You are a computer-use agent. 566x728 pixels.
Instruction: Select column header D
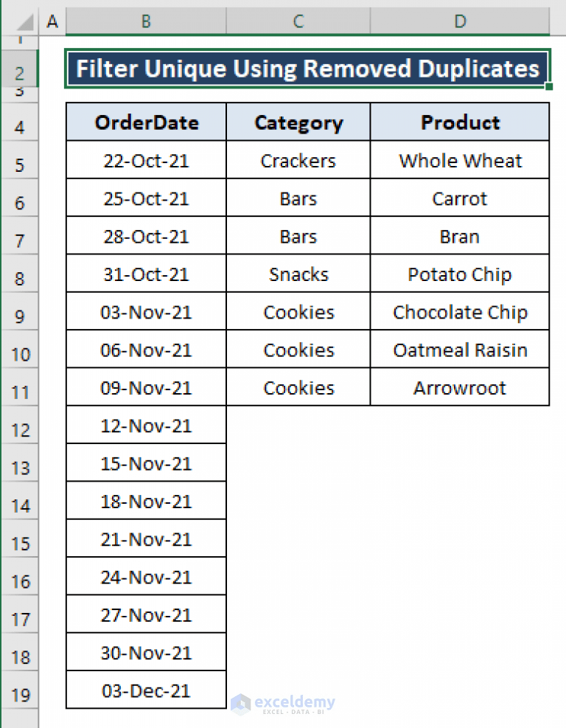pos(460,21)
